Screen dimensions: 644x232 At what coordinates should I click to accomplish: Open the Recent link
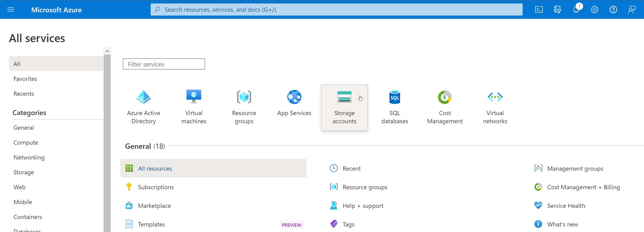(x=352, y=169)
